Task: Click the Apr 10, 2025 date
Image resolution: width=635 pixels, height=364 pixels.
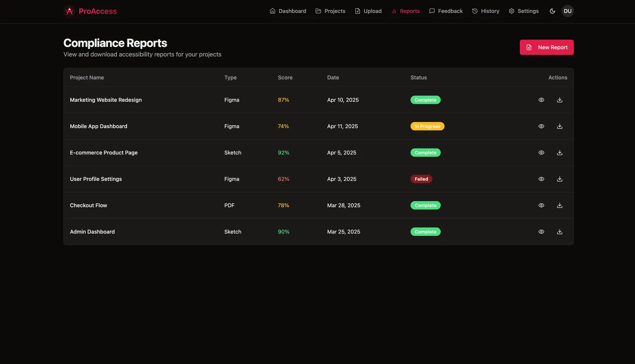Action: (343, 100)
